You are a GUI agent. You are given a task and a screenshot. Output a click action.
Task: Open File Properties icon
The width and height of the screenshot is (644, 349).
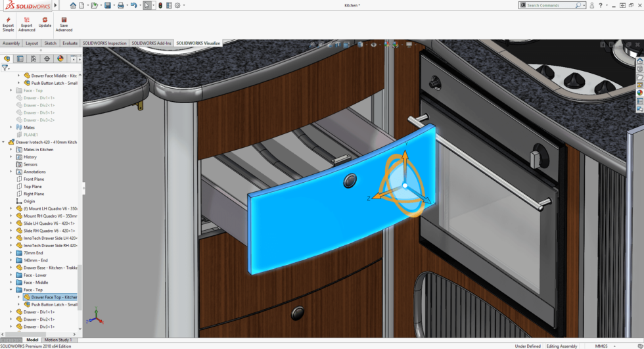169,5
